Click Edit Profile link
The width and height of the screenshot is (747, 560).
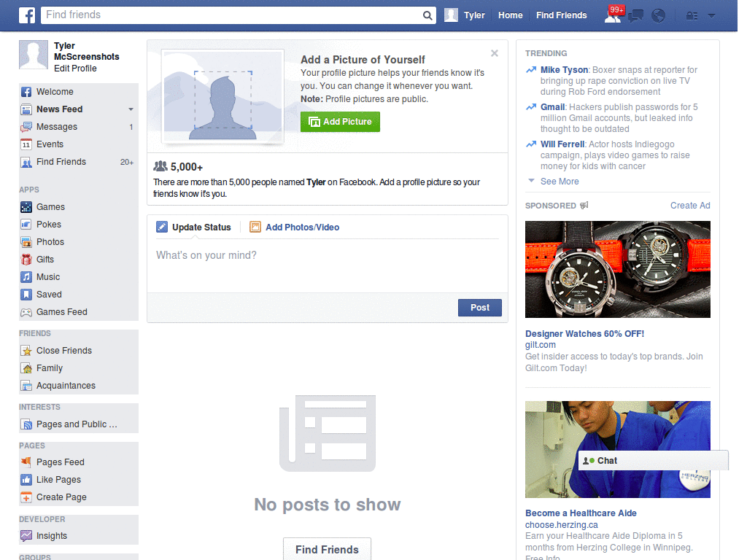click(75, 69)
